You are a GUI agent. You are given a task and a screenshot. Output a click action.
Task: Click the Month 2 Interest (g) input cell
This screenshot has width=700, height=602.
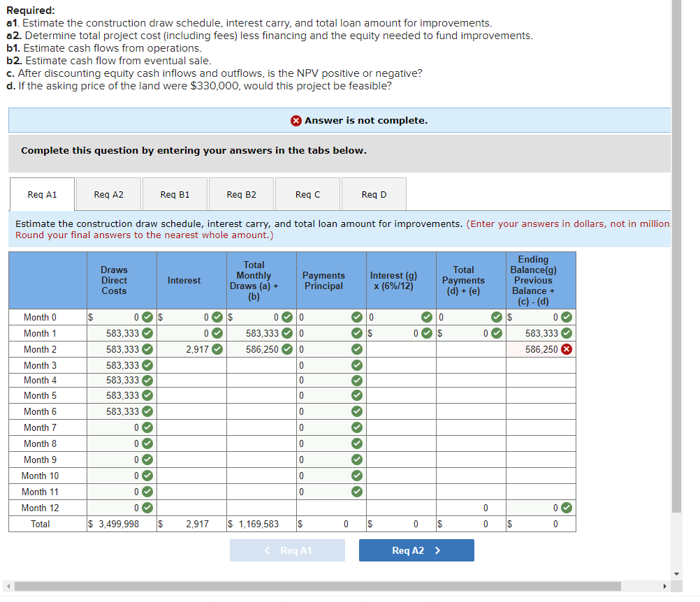click(x=401, y=349)
